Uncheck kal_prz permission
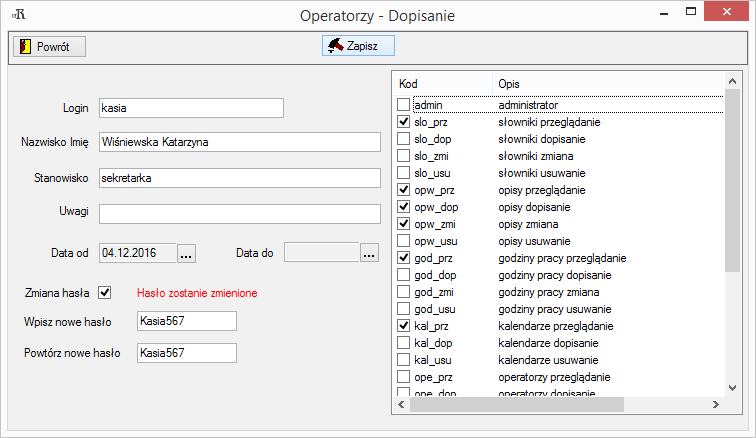The height and width of the screenshot is (438, 756). coord(404,326)
